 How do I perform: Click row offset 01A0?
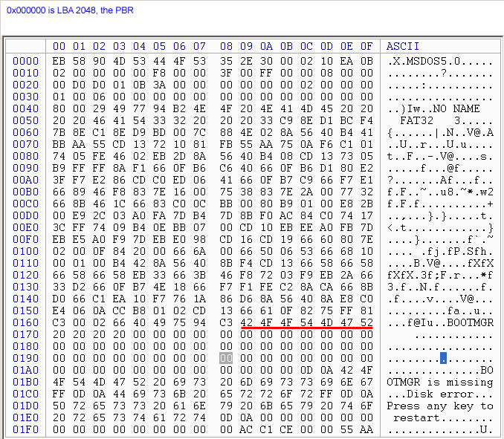(25, 370)
